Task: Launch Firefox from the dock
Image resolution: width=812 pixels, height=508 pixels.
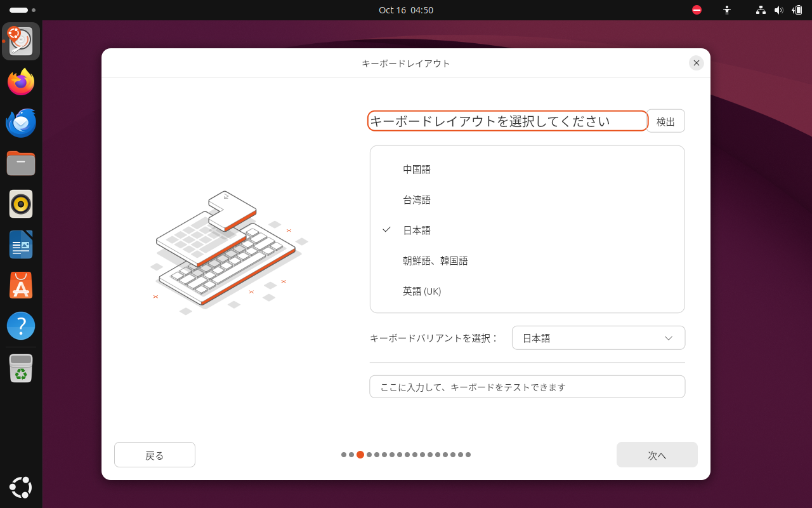Action: [x=21, y=82]
